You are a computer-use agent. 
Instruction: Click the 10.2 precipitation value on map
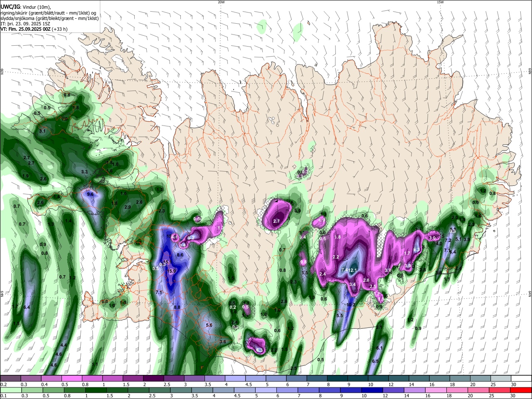pyautogui.click(x=351, y=305)
